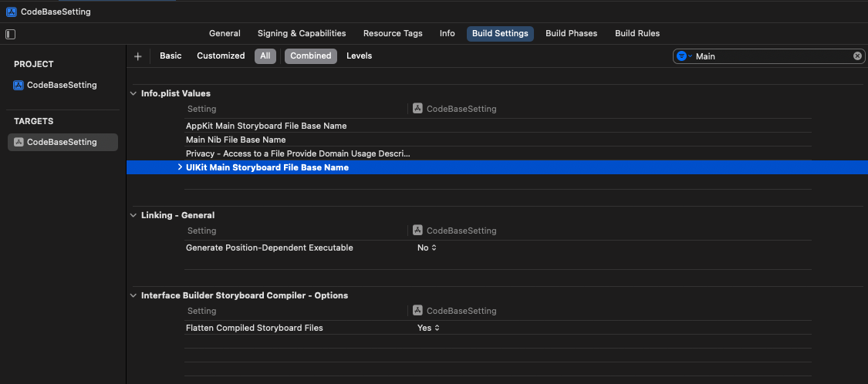Select CodeBaseSetting under TARGETS
This screenshot has width=868, height=384.
pyautogui.click(x=62, y=142)
